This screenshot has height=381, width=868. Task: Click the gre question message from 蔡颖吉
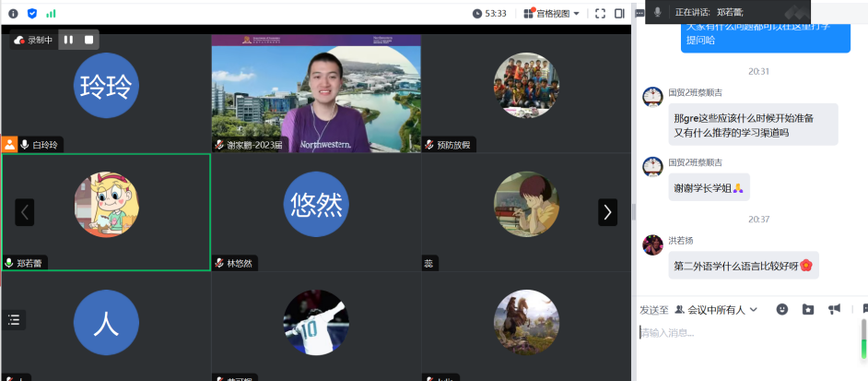point(743,125)
